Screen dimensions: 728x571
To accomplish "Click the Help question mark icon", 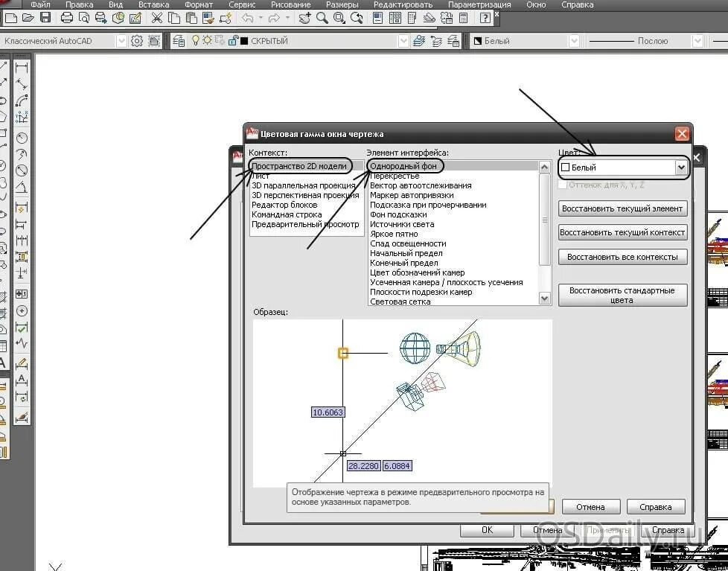I will (x=485, y=18).
